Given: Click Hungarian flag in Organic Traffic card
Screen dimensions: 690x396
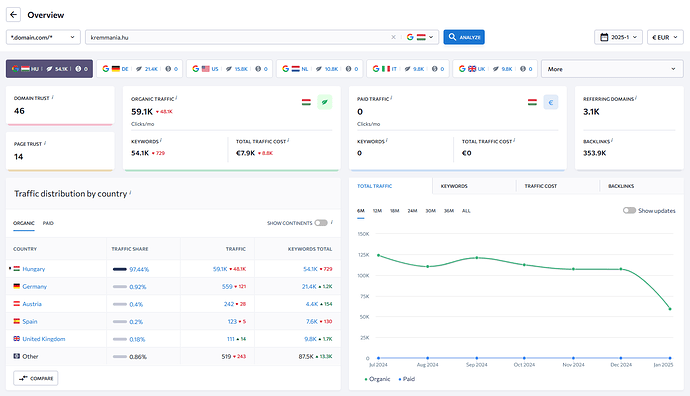Looking at the screenshot, I should click(306, 102).
